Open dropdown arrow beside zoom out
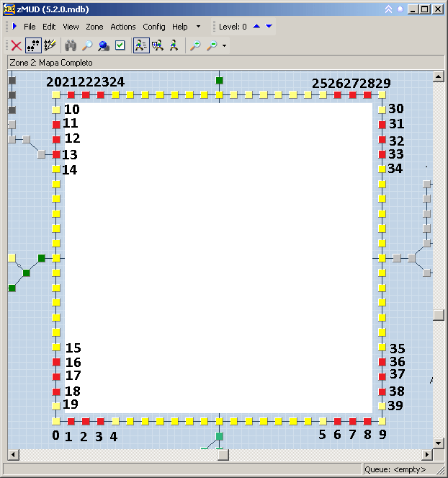The image size is (448, 478). pyautogui.click(x=224, y=46)
